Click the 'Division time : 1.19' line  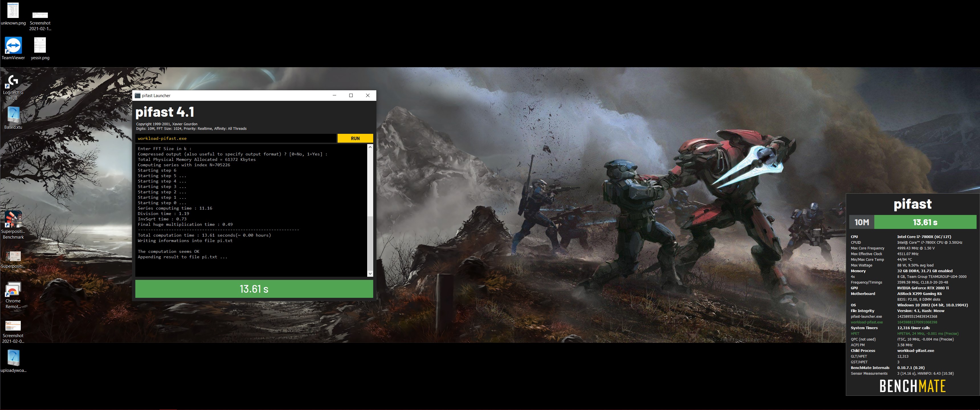pos(163,214)
